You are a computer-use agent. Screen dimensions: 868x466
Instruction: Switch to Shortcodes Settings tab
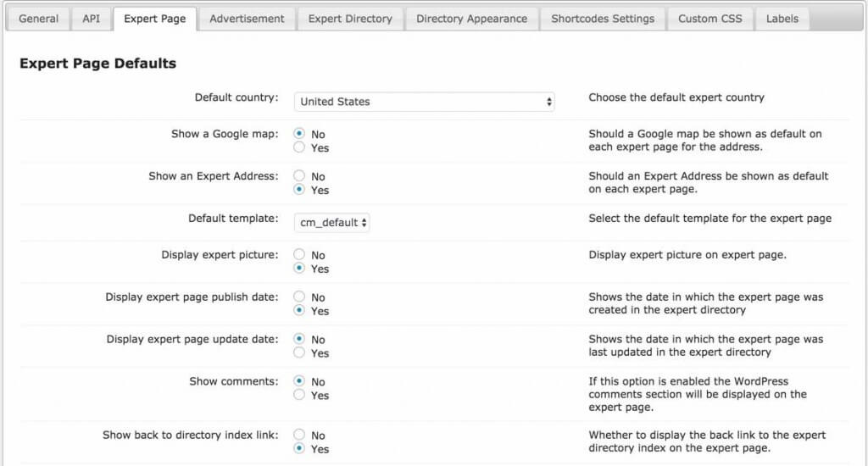point(603,19)
